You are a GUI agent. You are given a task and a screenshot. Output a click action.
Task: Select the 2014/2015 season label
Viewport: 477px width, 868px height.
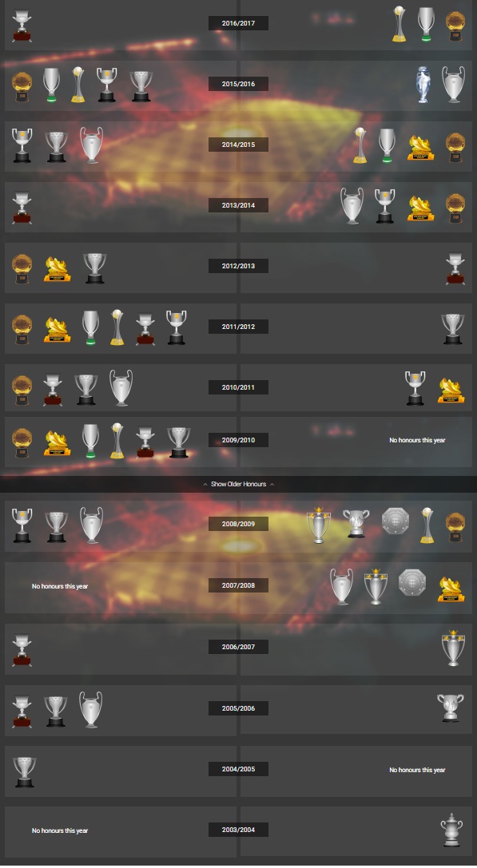238,145
